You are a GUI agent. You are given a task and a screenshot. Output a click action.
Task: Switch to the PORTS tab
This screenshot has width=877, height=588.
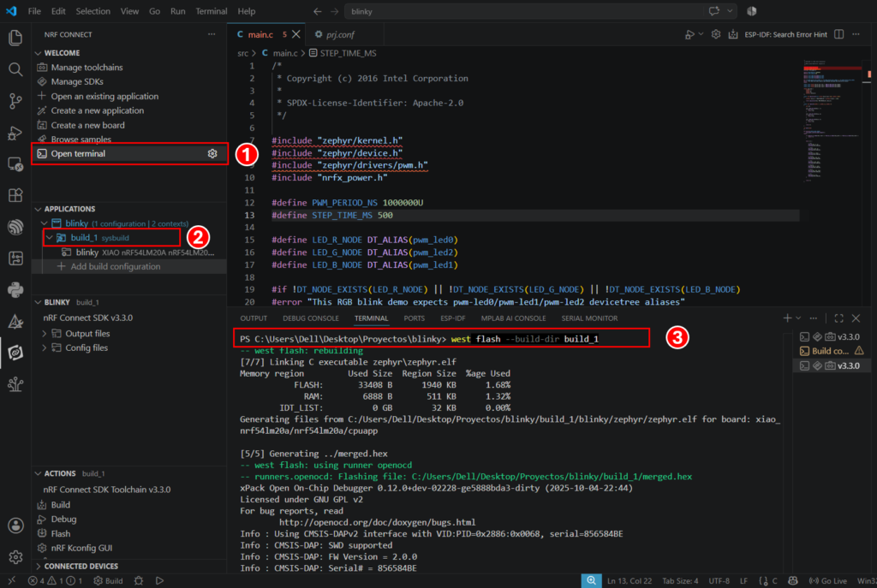point(414,318)
